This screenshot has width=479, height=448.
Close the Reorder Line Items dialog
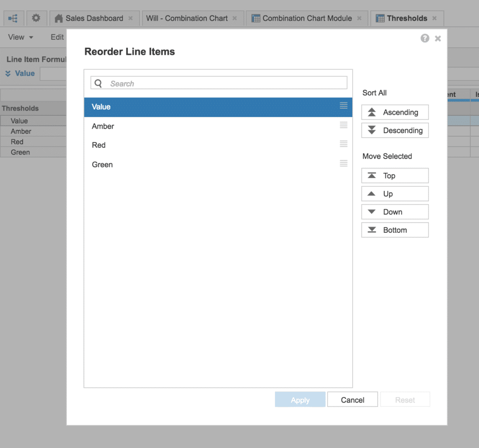pyautogui.click(x=438, y=38)
